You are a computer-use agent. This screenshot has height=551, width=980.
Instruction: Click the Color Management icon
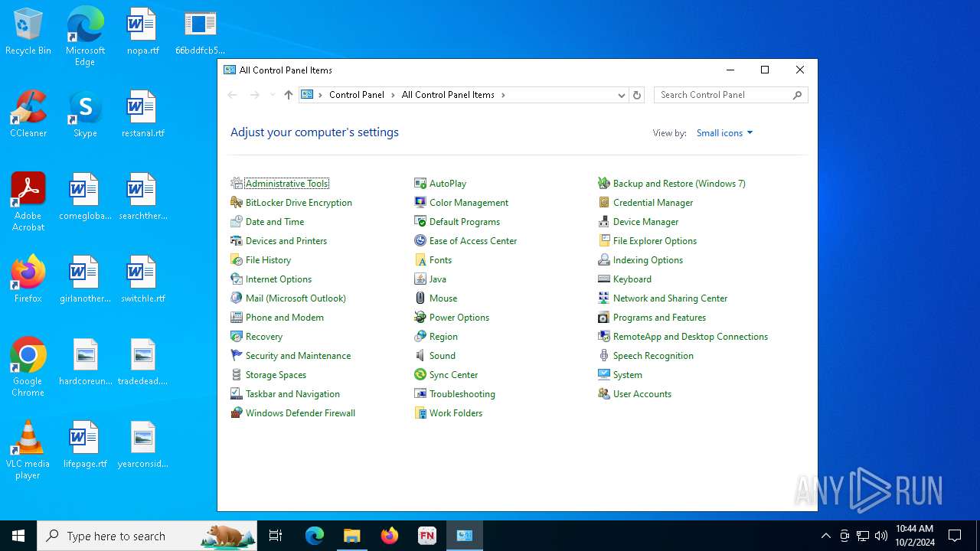(x=420, y=203)
